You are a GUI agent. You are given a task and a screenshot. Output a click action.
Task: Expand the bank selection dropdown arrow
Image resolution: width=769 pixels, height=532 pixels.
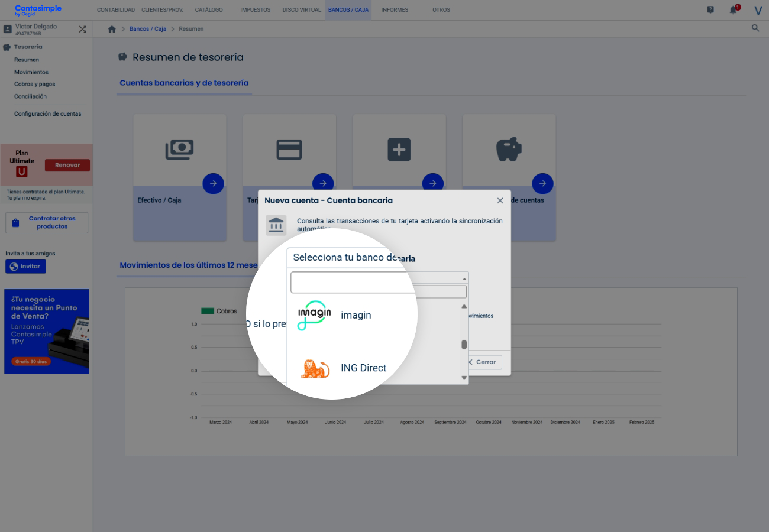464,278
